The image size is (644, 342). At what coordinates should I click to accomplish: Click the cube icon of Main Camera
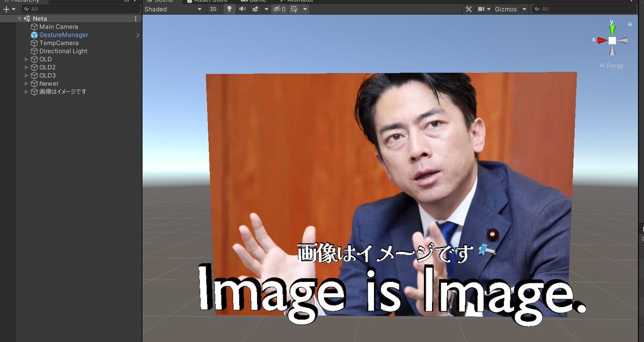point(34,27)
